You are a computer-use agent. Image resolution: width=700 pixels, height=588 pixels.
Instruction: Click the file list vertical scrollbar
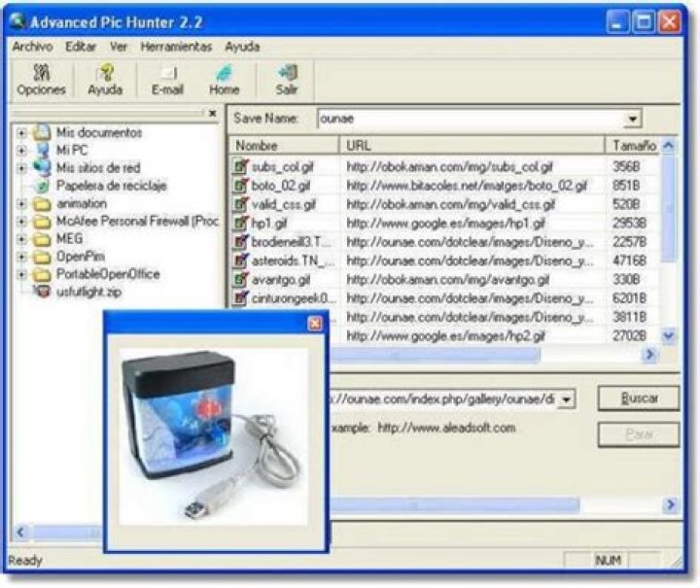pos(668,243)
